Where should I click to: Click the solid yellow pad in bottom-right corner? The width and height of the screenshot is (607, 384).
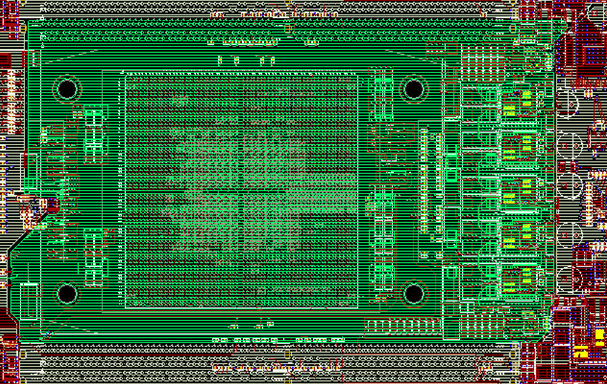point(599,334)
